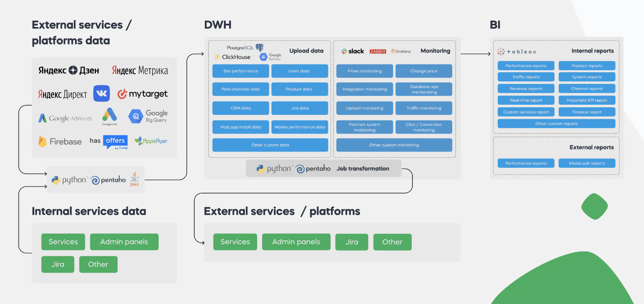Click the Traffic reports block
644x304 pixels.
coord(526,77)
